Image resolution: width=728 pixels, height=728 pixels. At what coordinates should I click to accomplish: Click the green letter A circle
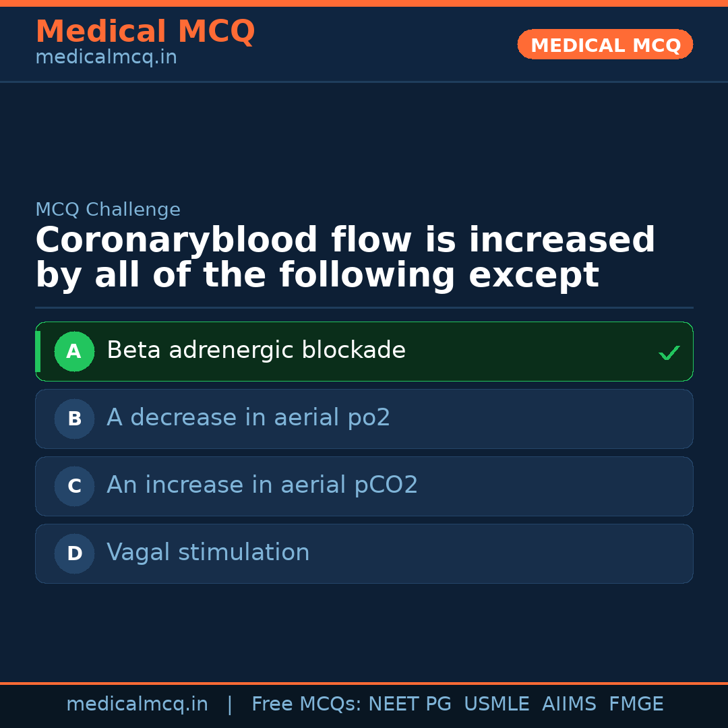pos(74,351)
